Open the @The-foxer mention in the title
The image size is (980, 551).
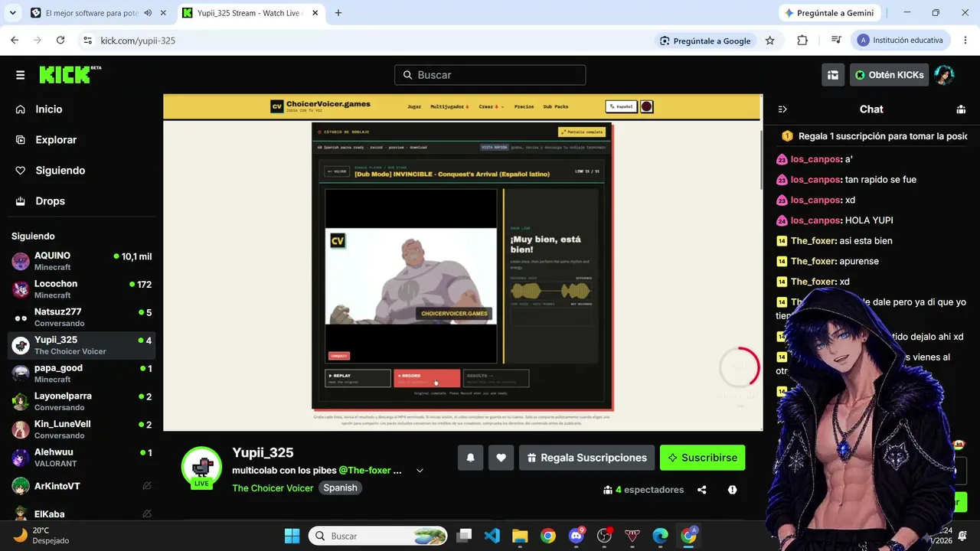365,471
